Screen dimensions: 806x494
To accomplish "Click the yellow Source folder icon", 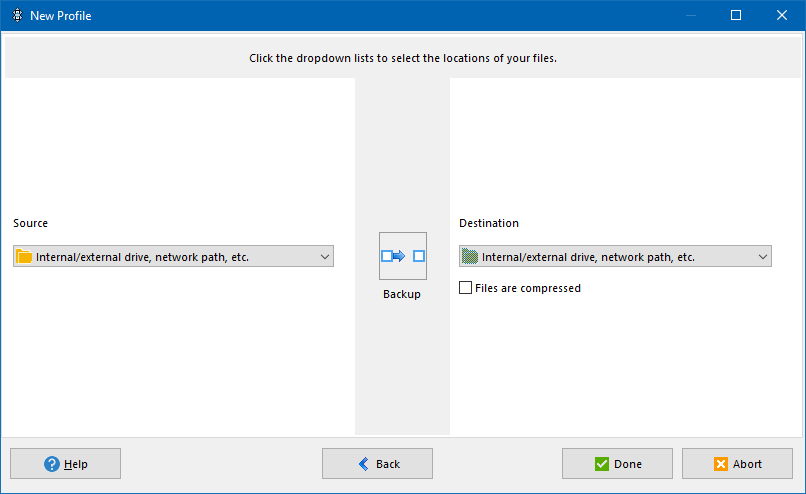I will click(25, 257).
